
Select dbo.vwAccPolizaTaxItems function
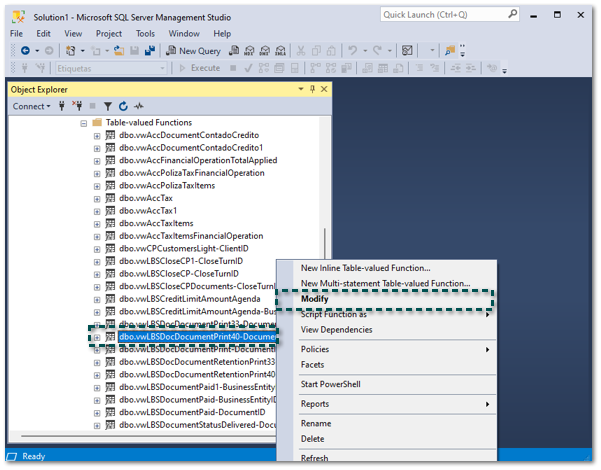167,186
